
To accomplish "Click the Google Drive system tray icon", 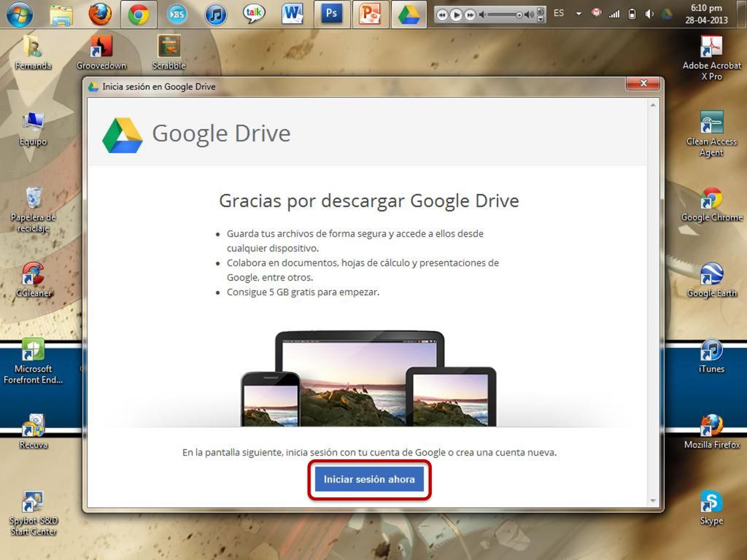I will tap(666, 14).
